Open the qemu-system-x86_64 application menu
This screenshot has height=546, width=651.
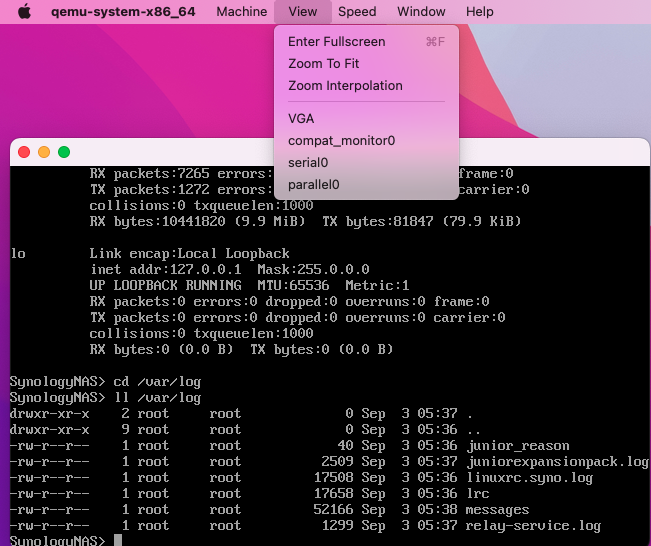[123, 12]
